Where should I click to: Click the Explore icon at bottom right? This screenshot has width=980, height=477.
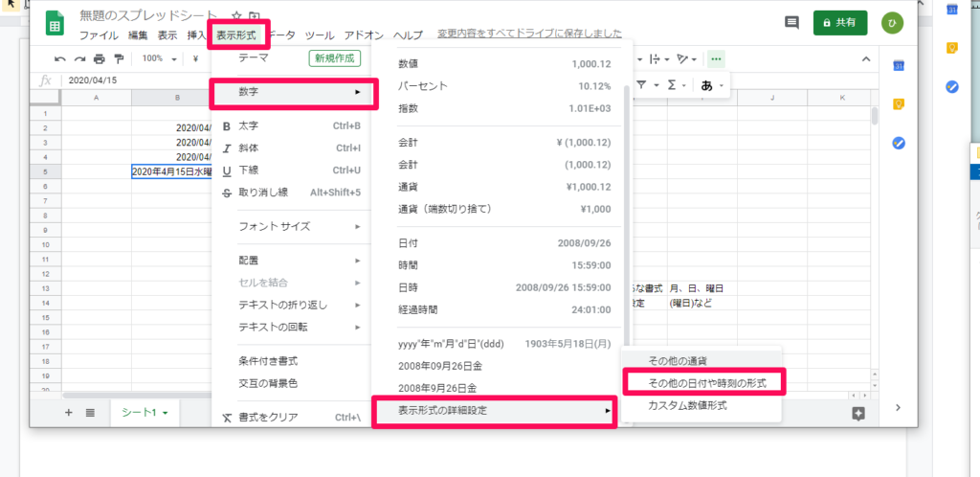[857, 413]
